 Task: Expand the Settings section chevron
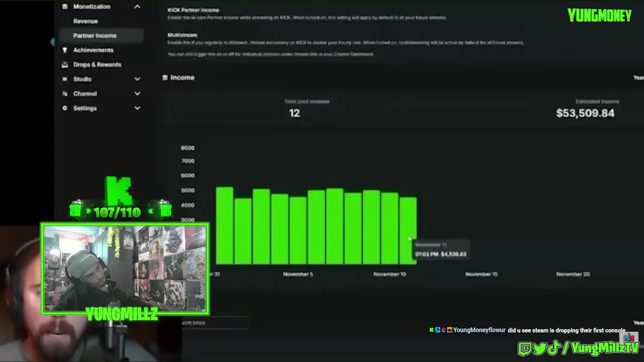tap(137, 108)
